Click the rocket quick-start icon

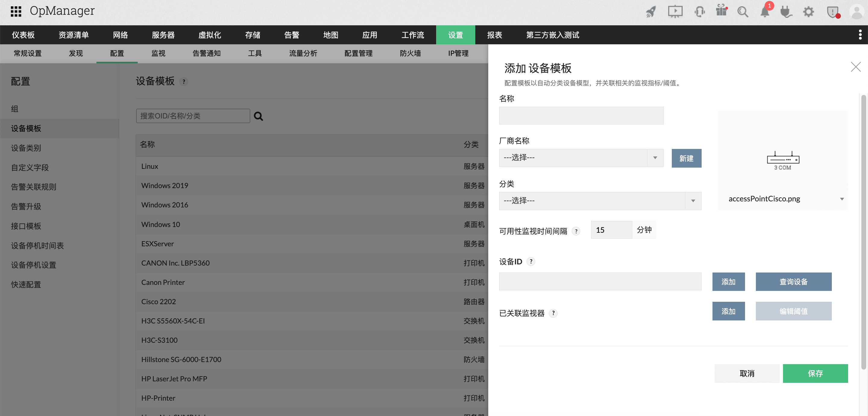coord(651,12)
